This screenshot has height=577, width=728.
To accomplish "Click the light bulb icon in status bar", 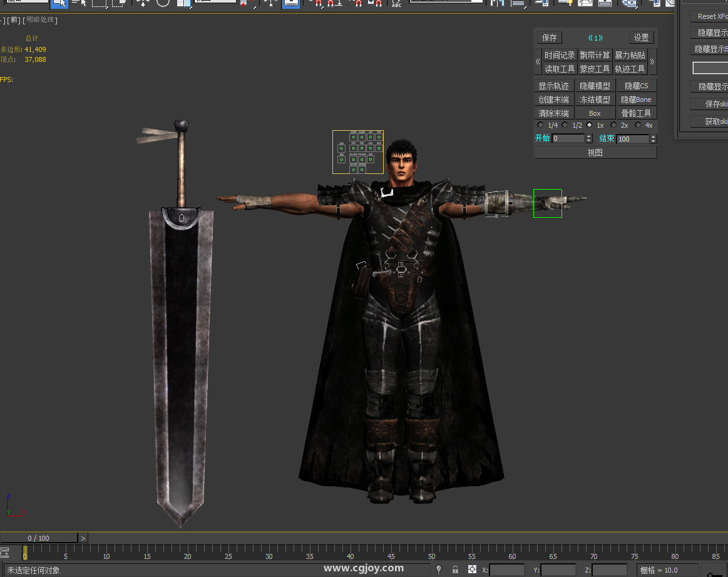I will (x=439, y=569).
